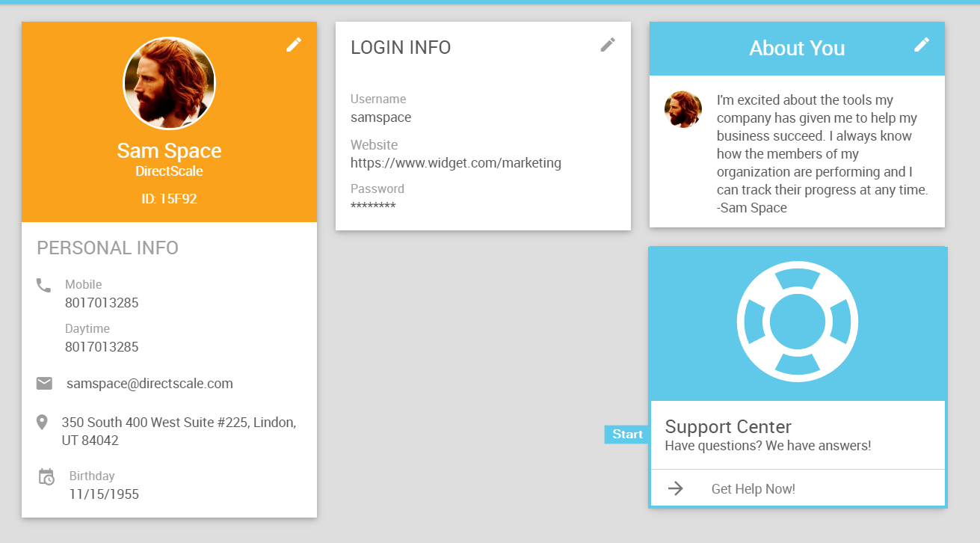Click the Start tooltip button
The image size is (980, 543).
[x=627, y=435]
